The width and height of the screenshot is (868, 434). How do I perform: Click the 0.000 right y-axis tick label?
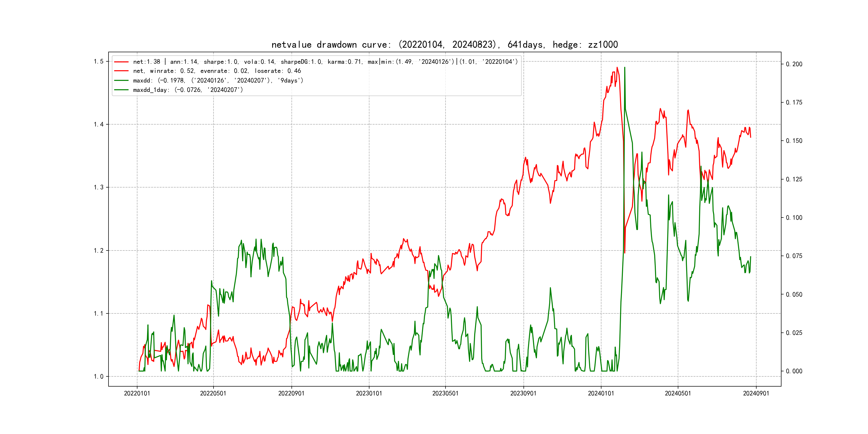(x=794, y=371)
